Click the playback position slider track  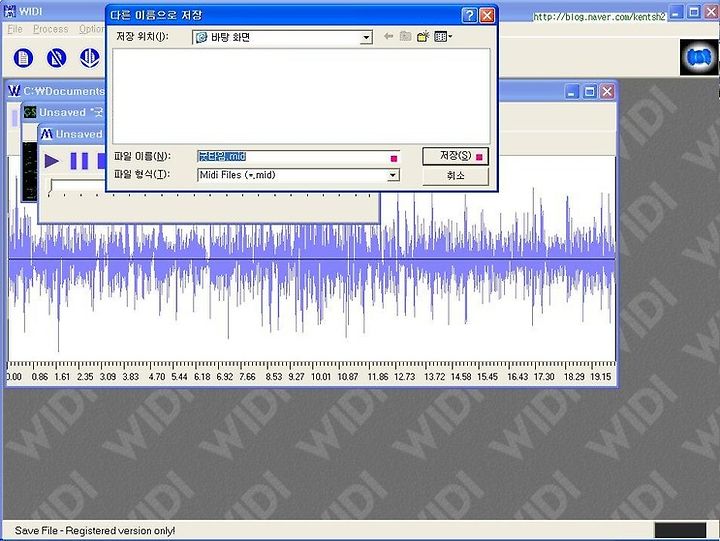[x=77, y=186]
